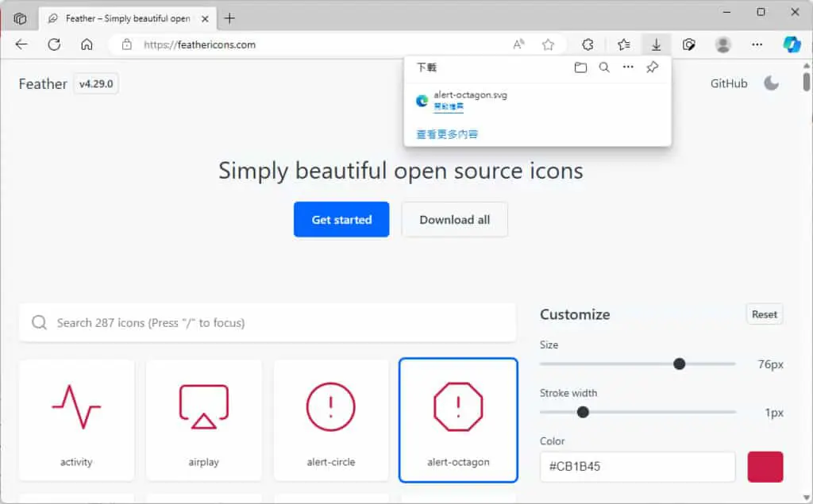Image resolution: width=813 pixels, height=504 pixels.
Task: Select the activity icon tile
Action: pyautogui.click(x=76, y=420)
